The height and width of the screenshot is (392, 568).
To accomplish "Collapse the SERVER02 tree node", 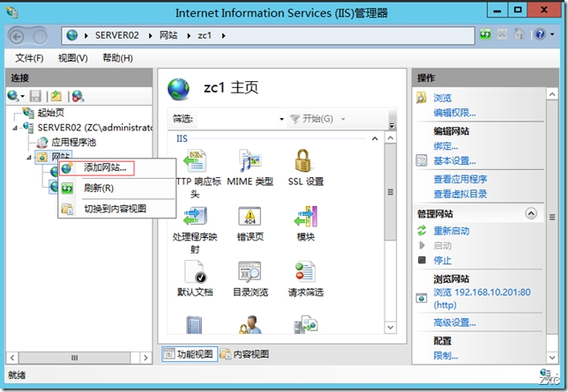I will [15, 128].
